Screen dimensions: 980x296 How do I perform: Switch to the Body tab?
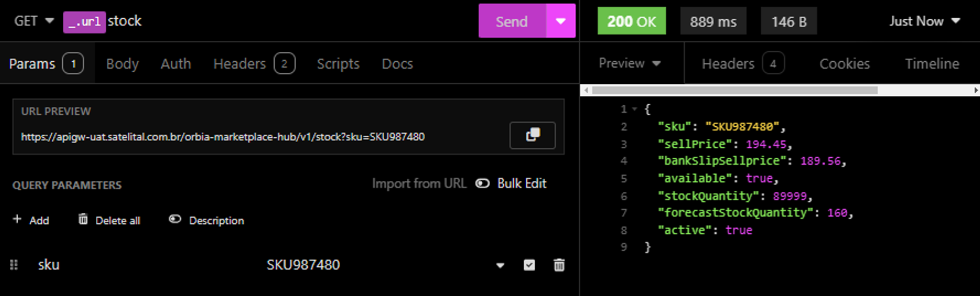[122, 64]
